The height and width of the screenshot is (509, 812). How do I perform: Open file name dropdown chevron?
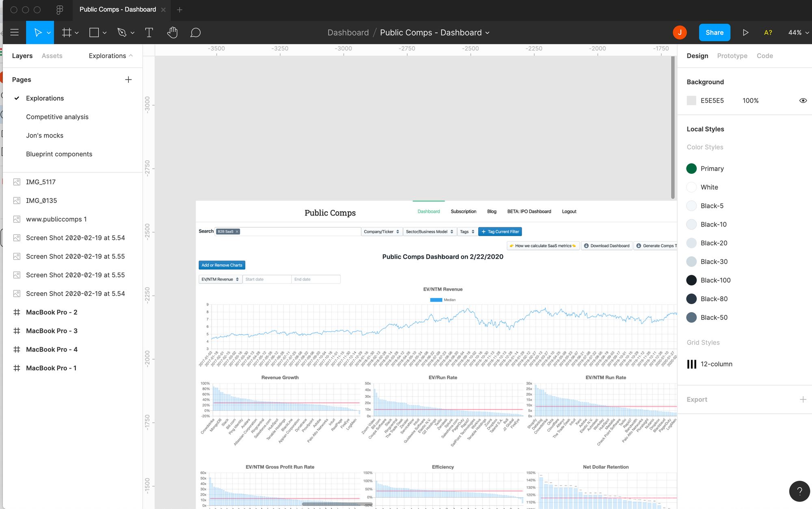point(488,33)
